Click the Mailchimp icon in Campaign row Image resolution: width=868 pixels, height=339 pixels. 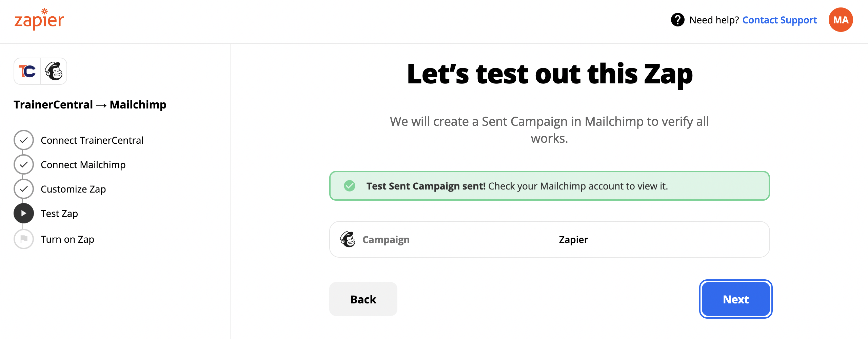pos(348,239)
